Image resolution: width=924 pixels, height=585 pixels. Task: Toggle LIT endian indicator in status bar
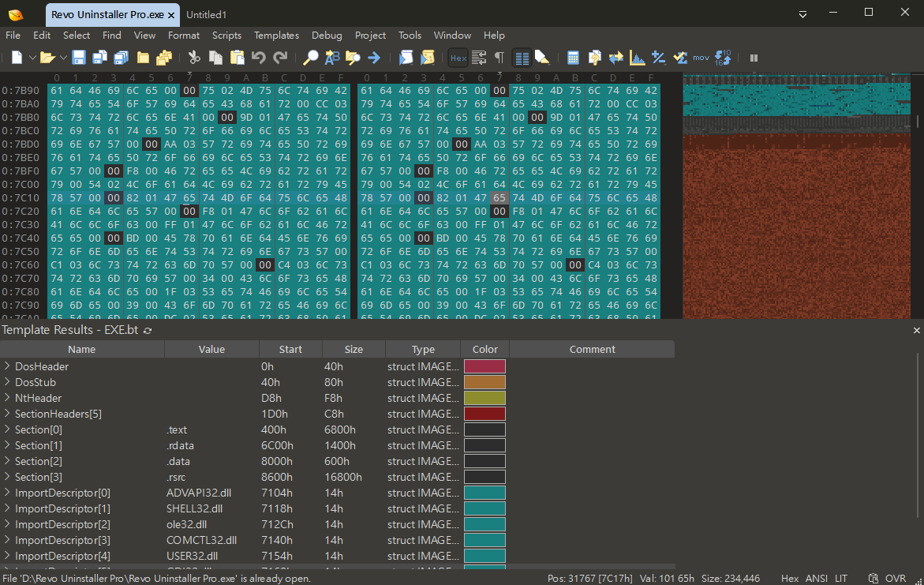coord(840,579)
